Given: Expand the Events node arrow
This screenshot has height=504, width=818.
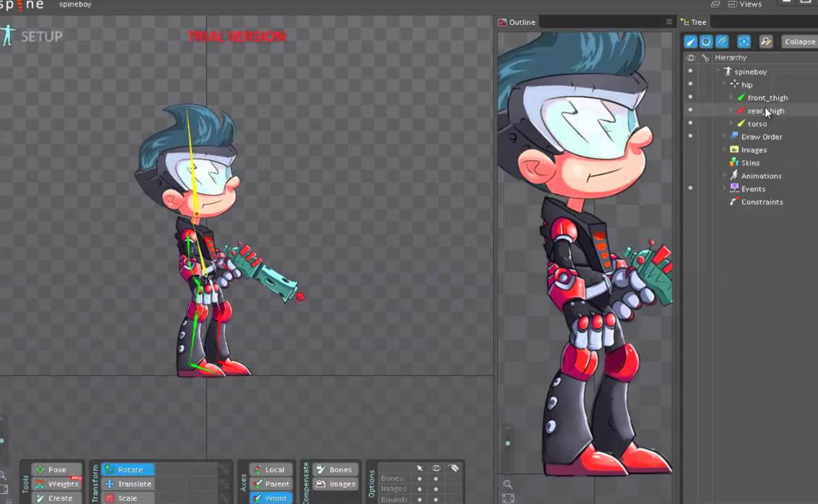Looking at the screenshot, I should (x=725, y=189).
